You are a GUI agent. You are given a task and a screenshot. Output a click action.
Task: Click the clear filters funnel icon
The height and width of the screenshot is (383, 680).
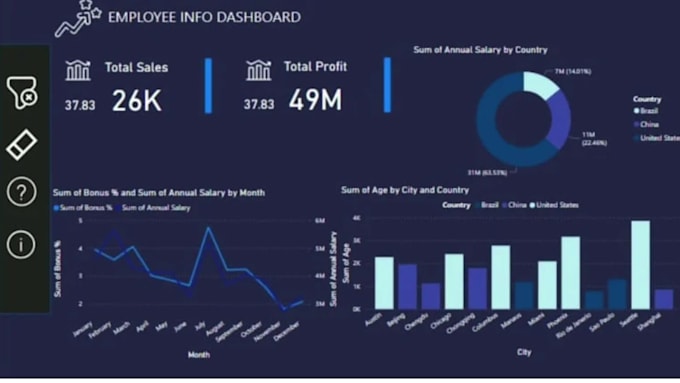(22, 92)
